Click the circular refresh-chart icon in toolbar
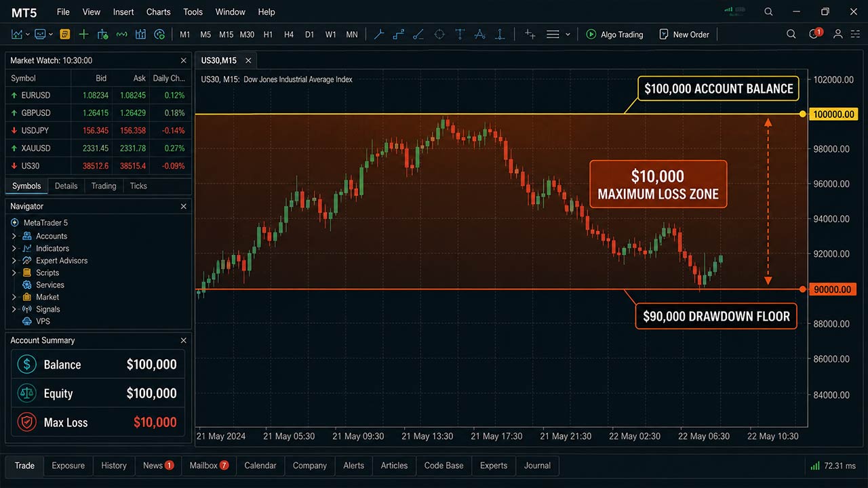Screen dimensions: 868x488 tap(160, 34)
